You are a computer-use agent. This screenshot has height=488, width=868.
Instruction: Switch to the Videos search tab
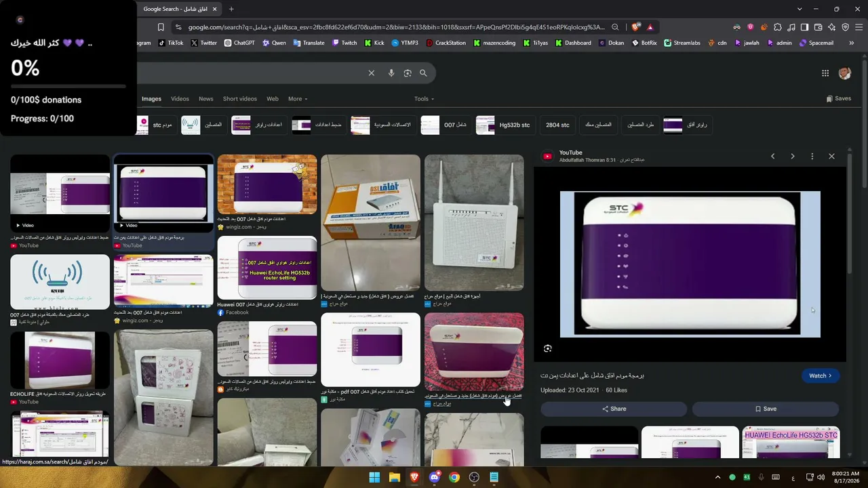tap(180, 99)
